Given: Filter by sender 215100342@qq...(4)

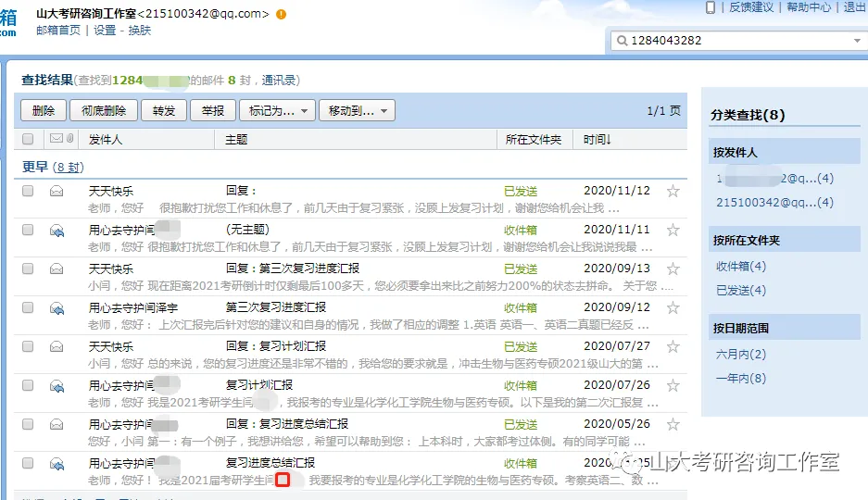Looking at the screenshot, I should point(774,203).
